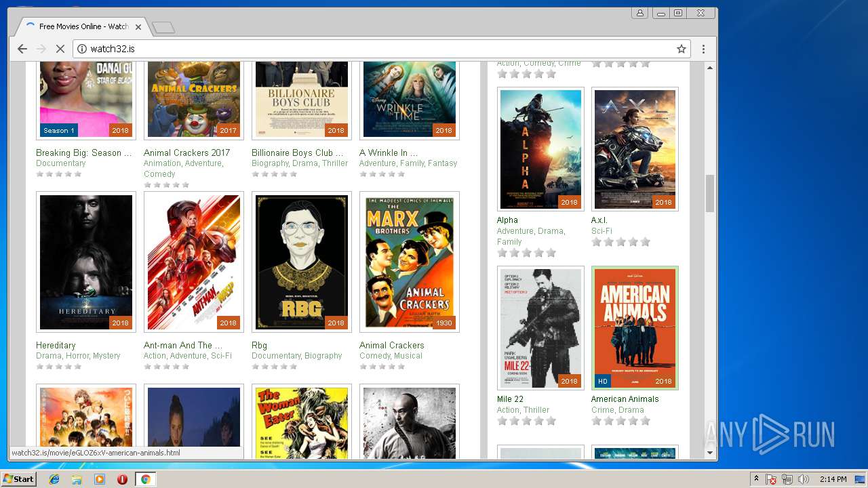
Task: Open the American Animals movie poster
Action: click(x=635, y=328)
